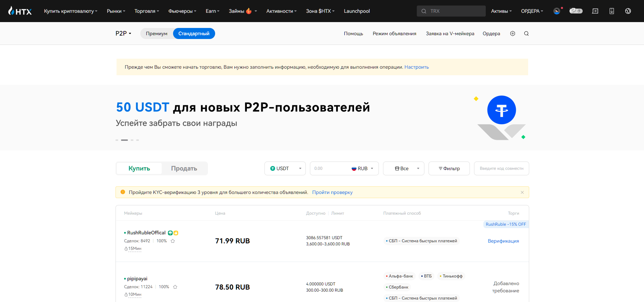The height and width of the screenshot is (302, 644).
Task: Expand the Рынки menu
Action: tap(116, 11)
